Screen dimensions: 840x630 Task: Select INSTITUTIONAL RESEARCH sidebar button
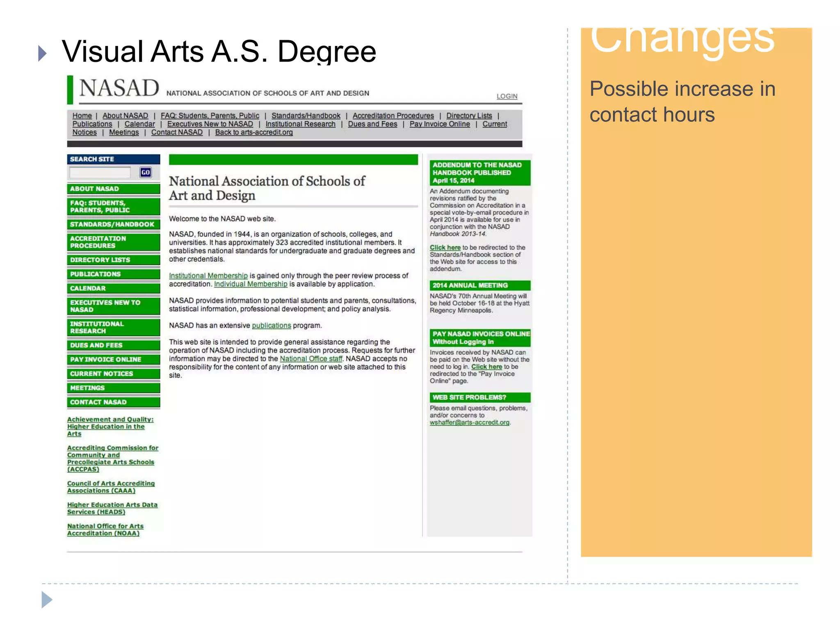pos(114,327)
